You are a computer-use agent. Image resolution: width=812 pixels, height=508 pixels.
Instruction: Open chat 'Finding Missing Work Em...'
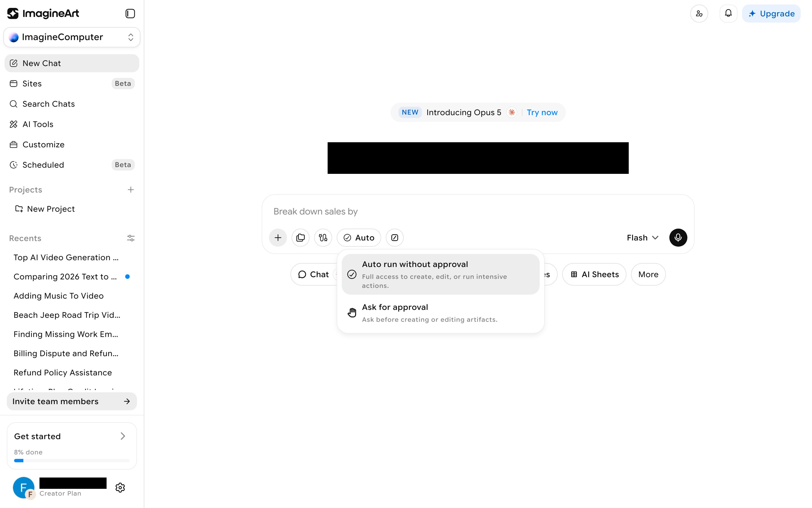(x=66, y=334)
